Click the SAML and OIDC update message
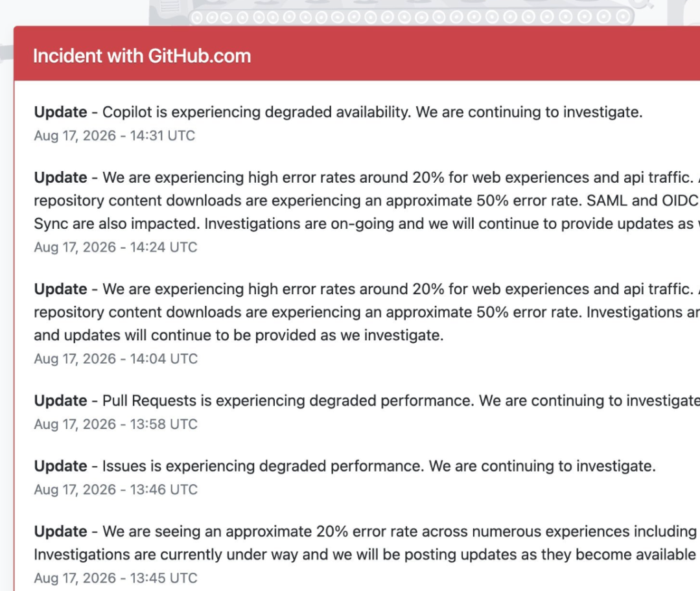 [x=367, y=200]
